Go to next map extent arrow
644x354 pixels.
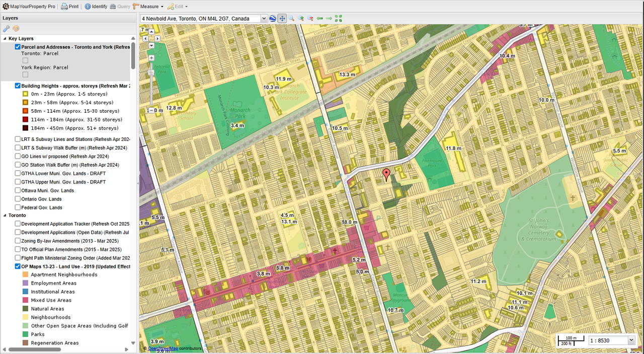[x=329, y=19]
